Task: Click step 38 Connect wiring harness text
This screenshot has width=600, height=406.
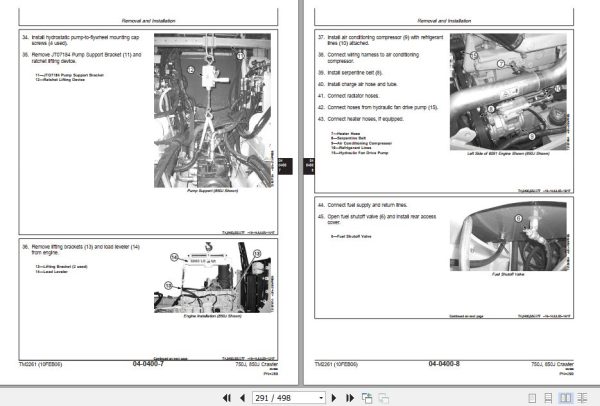Action: pos(368,58)
